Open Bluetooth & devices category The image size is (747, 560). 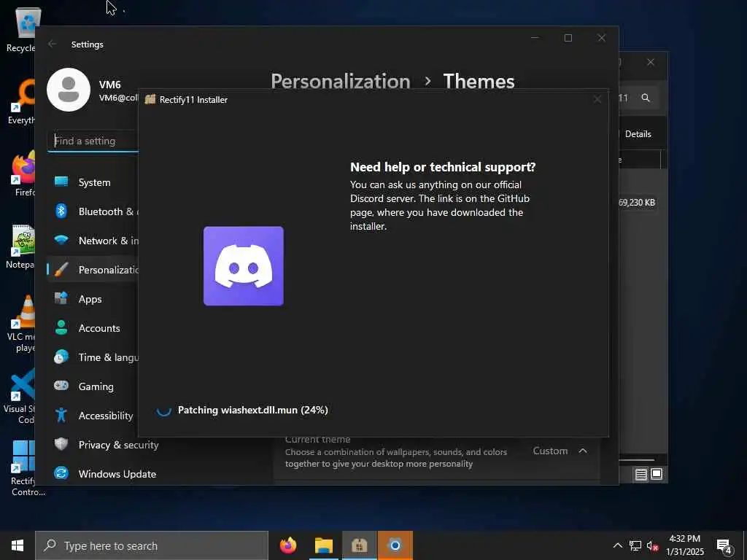pyautogui.click(x=93, y=211)
